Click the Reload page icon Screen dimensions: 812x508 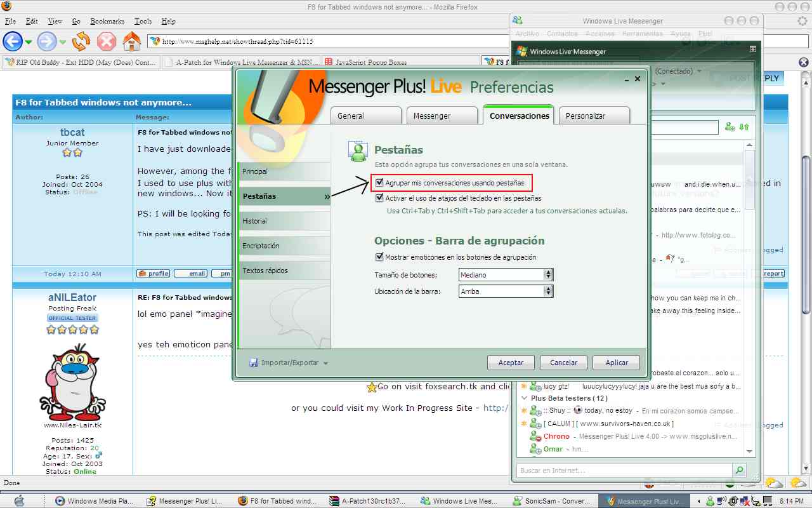pos(81,42)
